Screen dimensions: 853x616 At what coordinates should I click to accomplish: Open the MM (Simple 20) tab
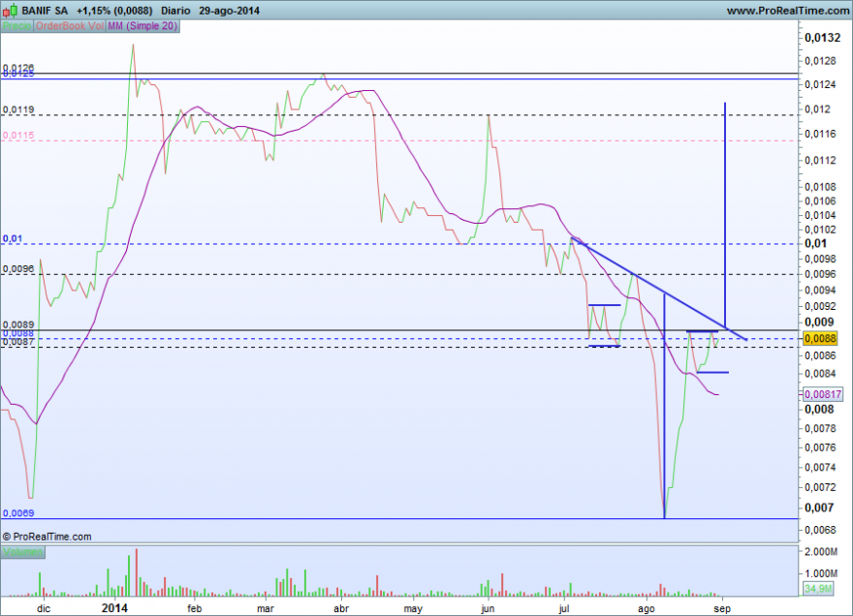coord(142,26)
